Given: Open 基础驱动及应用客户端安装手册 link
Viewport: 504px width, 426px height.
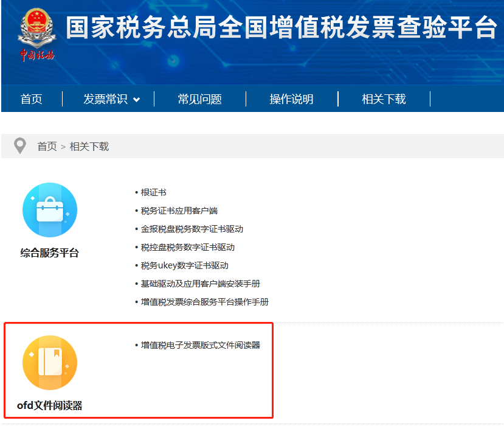Looking at the screenshot, I should click(200, 284).
